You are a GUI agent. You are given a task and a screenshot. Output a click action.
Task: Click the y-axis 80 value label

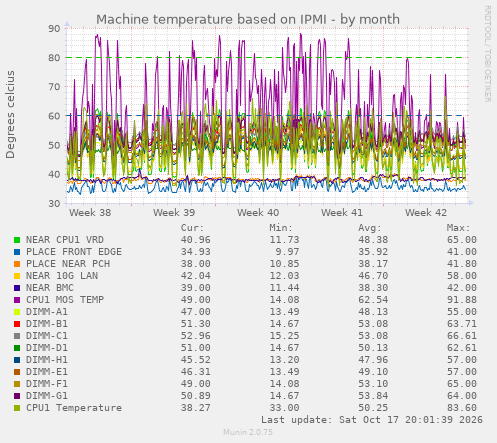54,58
